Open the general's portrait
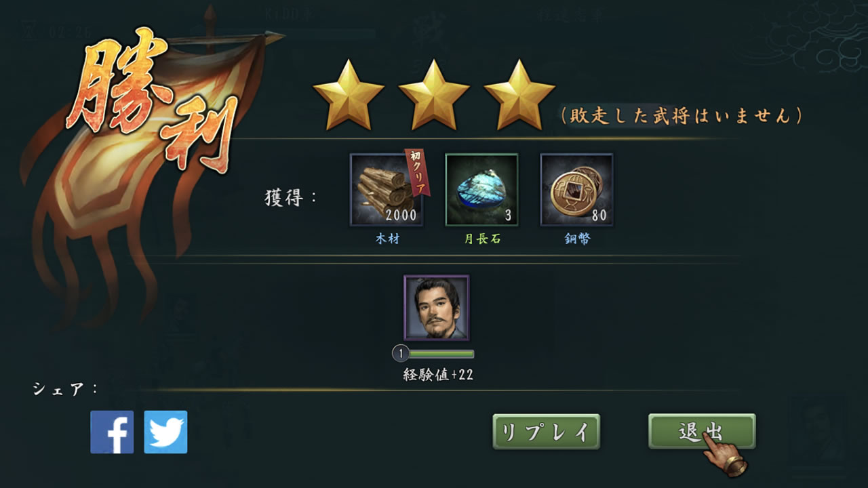Image resolution: width=868 pixels, height=488 pixels. click(436, 308)
